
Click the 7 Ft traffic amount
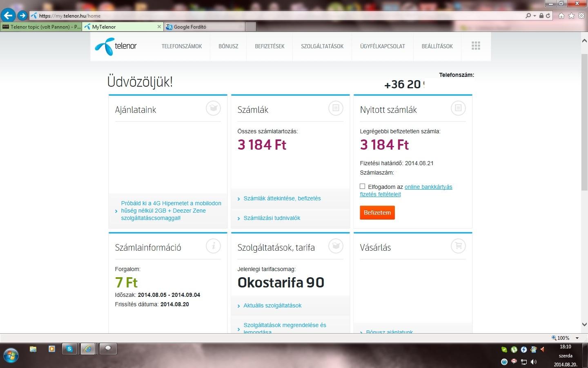[126, 283]
